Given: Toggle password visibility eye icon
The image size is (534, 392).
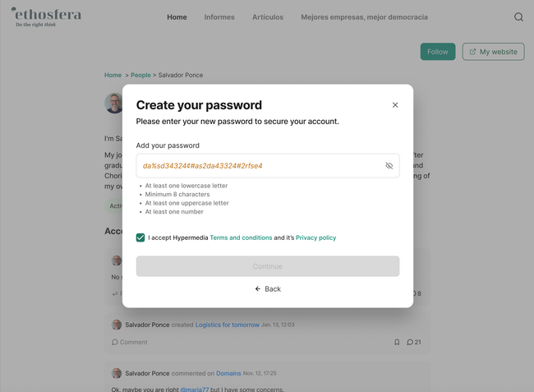Looking at the screenshot, I should [389, 166].
